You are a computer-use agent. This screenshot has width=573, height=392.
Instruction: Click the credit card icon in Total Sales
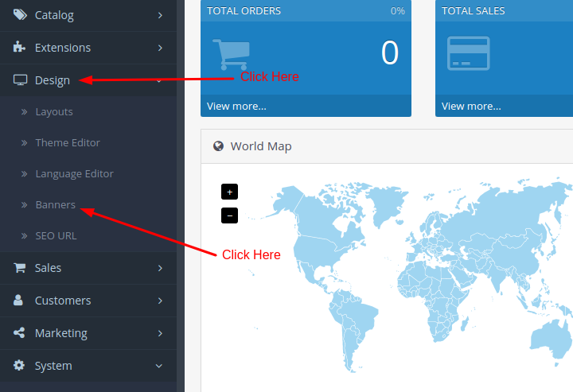click(x=469, y=53)
